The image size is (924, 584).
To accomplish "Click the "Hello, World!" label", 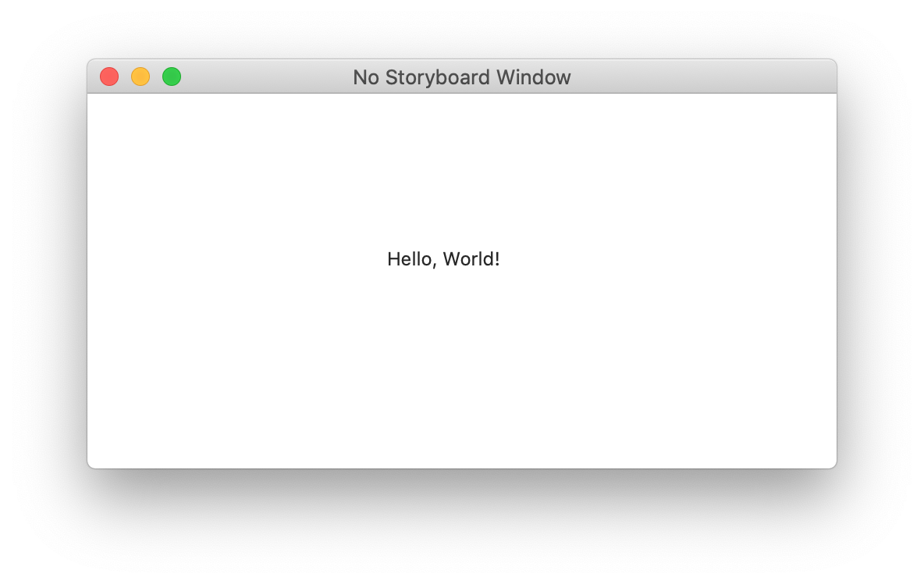I will pos(443,258).
